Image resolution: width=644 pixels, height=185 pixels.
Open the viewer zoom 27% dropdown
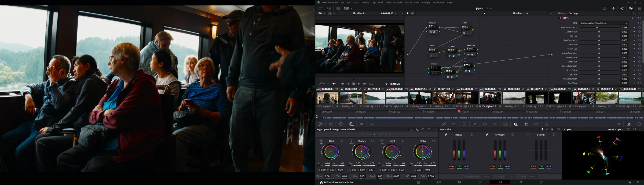(321, 13)
